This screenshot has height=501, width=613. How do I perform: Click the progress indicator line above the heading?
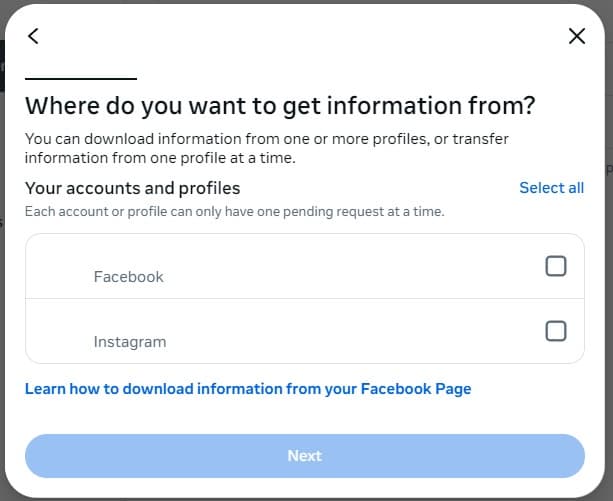(x=81, y=79)
